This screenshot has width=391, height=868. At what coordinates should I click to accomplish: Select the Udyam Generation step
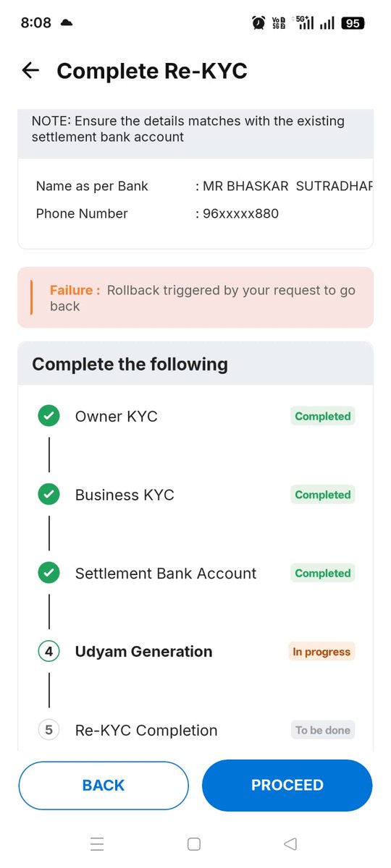point(195,652)
